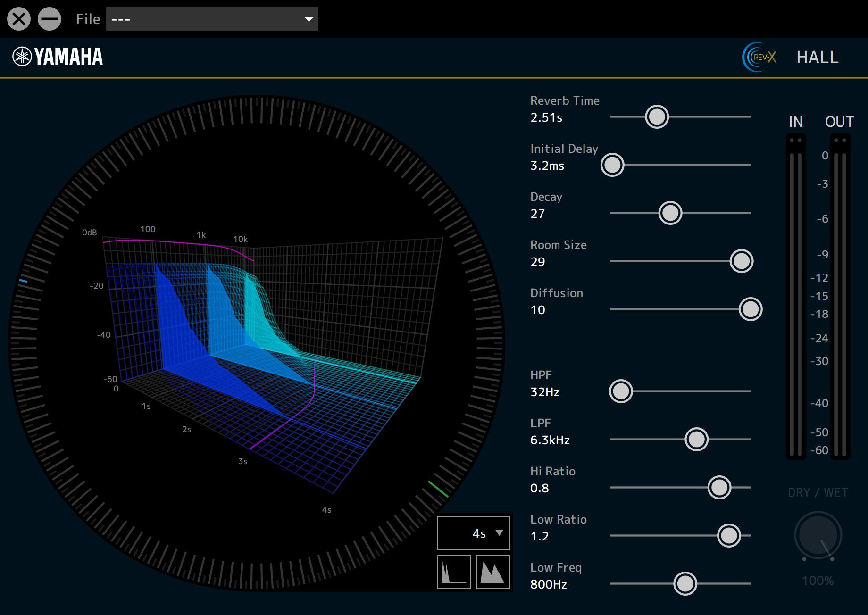The width and height of the screenshot is (868, 615).
Task: Click the single-decay graph view icon
Action: (x=454, y=572)
